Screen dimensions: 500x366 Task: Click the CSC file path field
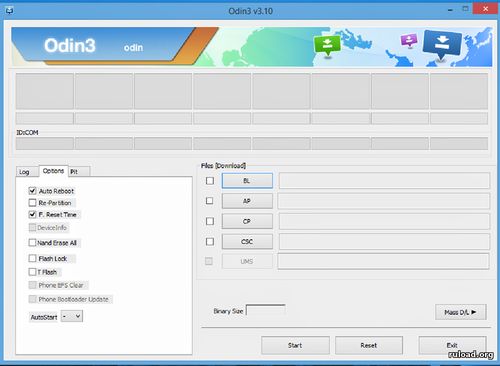(384, 242)
